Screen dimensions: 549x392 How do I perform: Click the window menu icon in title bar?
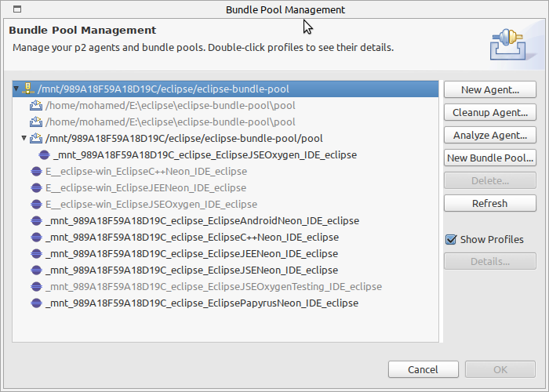coord(17,9)
